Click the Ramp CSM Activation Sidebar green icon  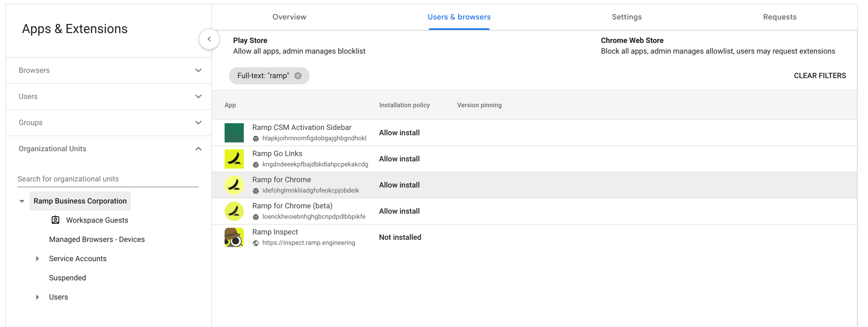234,133
